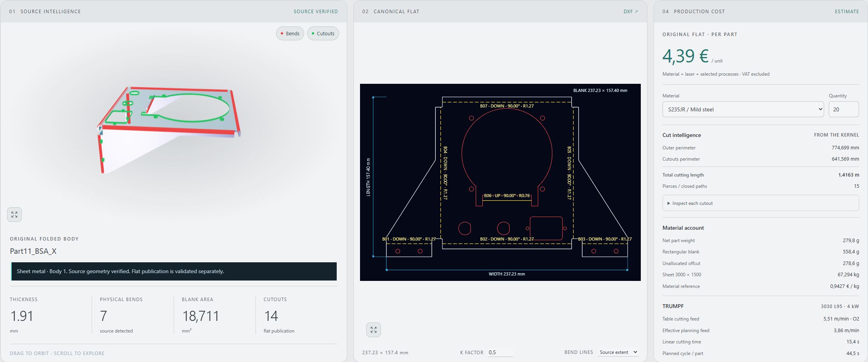Expand the canonical flat drawing fullscreen
Screen dimensions: 868x362
click(374, 330)
